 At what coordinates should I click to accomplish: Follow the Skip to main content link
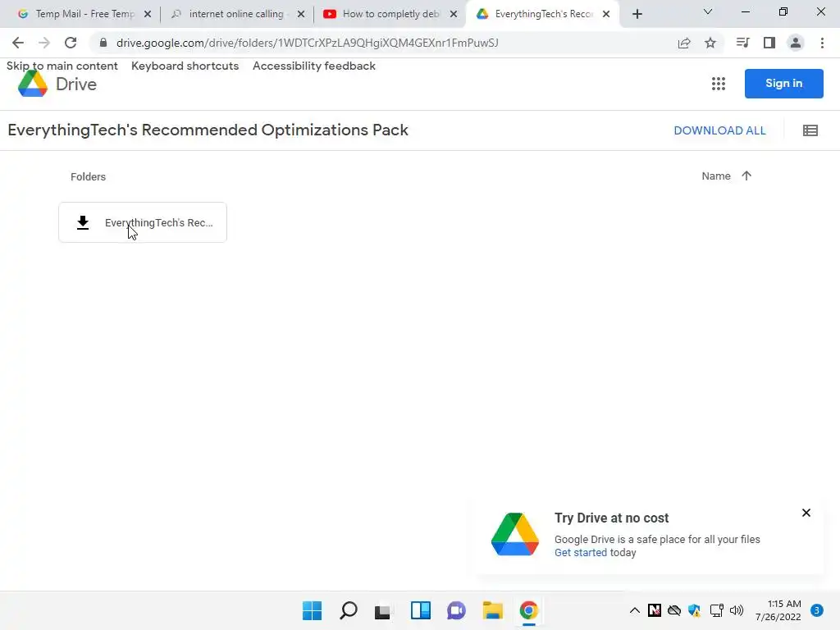tap(62, 66)
